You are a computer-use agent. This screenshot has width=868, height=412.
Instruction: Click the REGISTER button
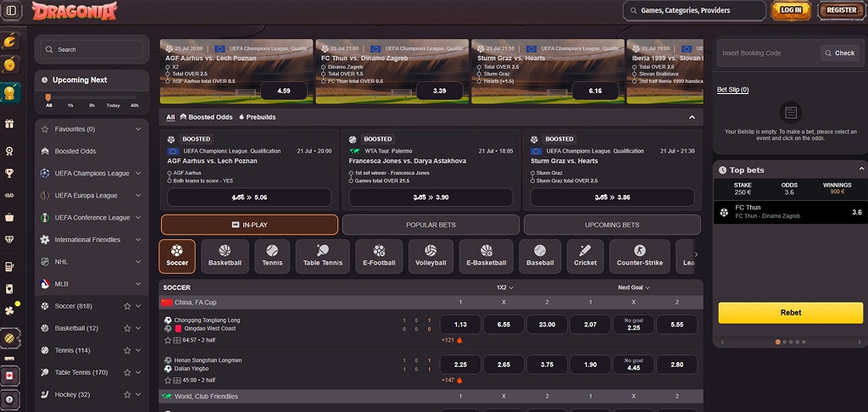click(841, 10)
